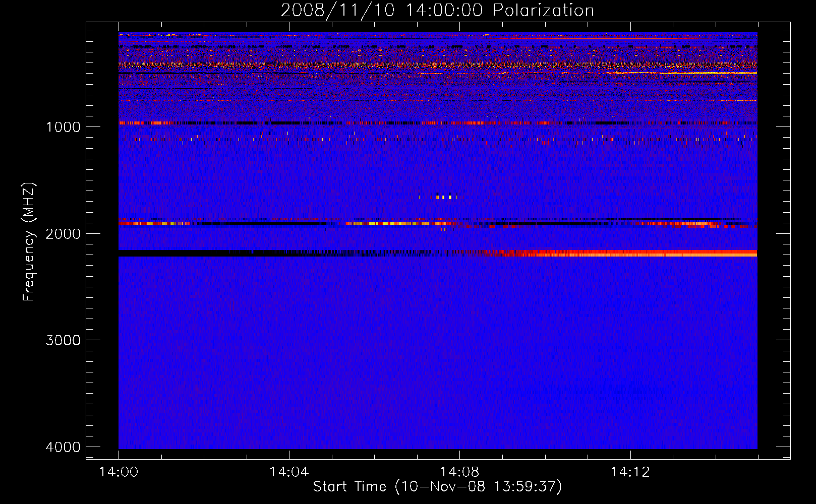Click the 14:08 time tick label
Viewport: 816px width, 504px height.
coord(459,472)
